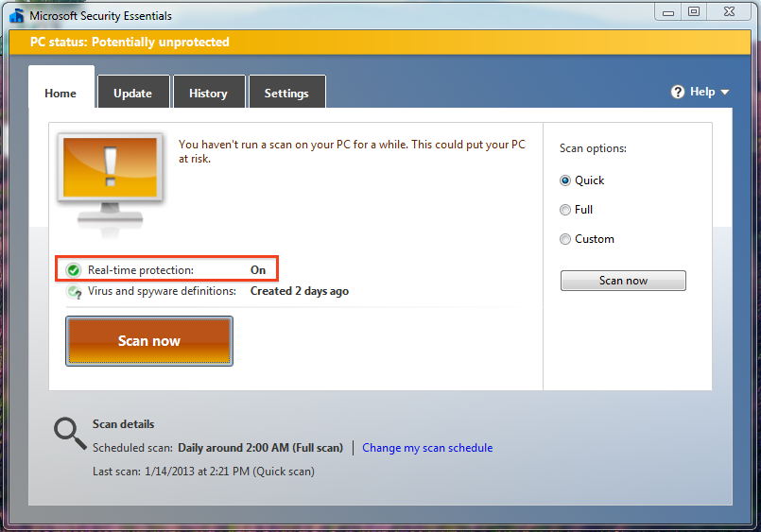Screen dimensions: 761x532
Task: Click the Real-time protection label
Action: [141, 270]
